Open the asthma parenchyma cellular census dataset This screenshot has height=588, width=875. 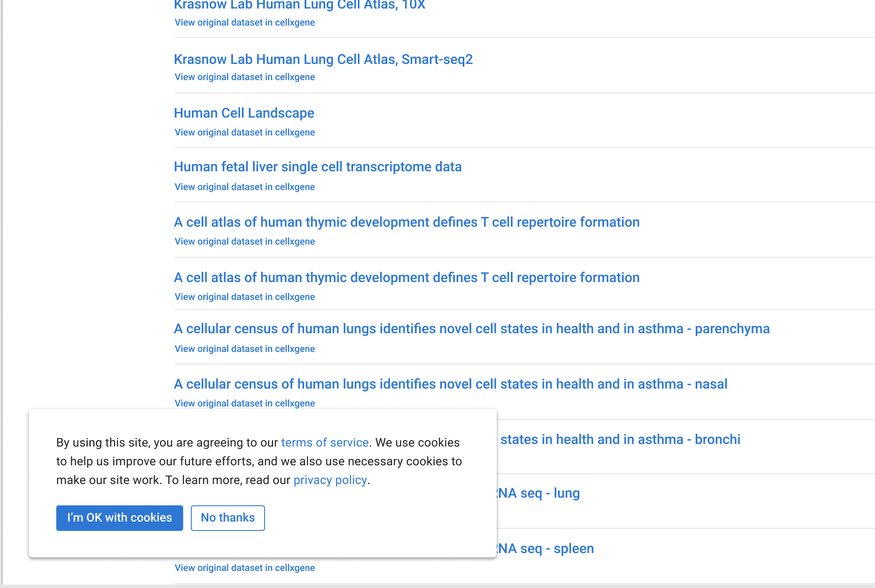472,329
